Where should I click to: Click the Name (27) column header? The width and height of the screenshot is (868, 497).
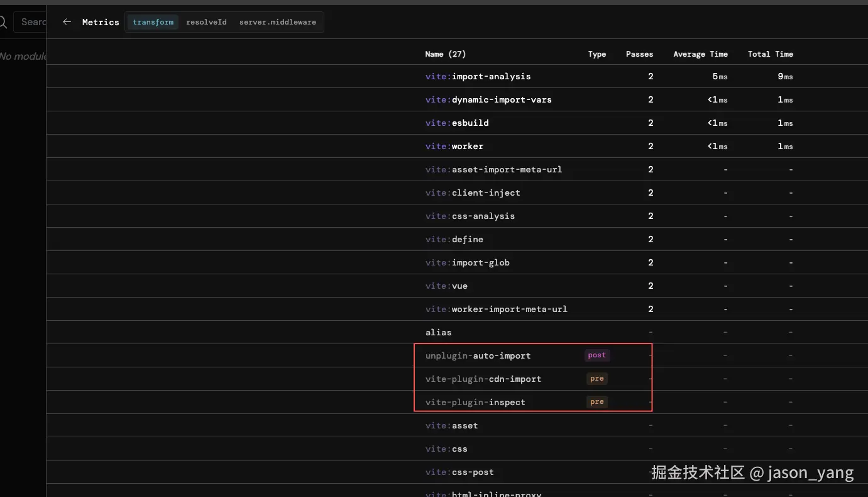446,54
